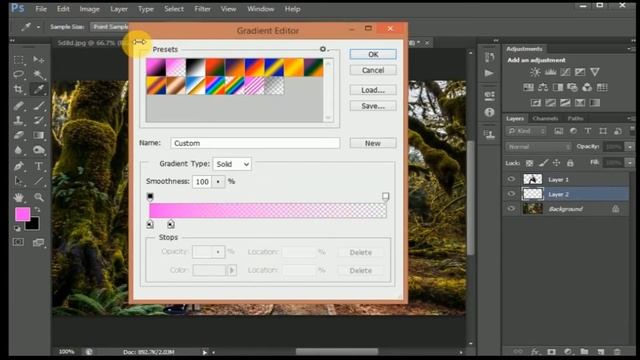The image size is (640, 360).
Task: Select the Blur tool
Action: (x=18, y=150)
